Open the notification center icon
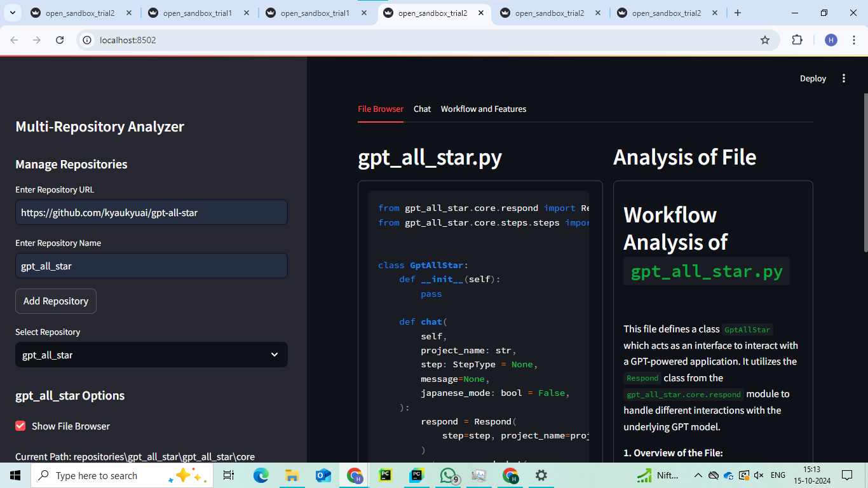 847,475
